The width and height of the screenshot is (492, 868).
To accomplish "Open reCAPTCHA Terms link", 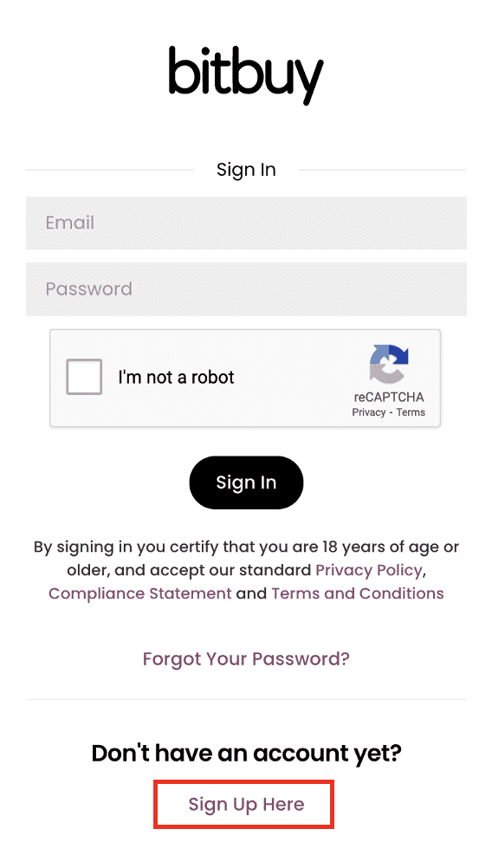I will pyautogui.click(x=411, y=412).
